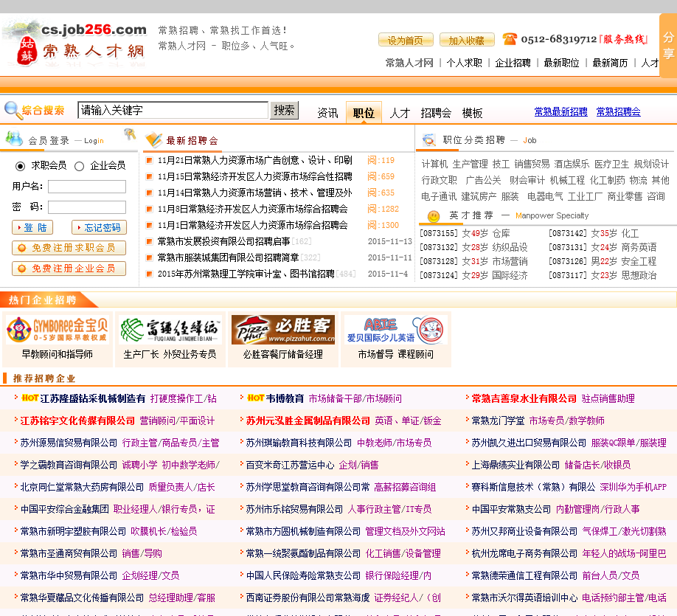Screen dimensions: 677x616
Task: Open the 常熟最新招聘 link
Action: (x=560, y=112)
